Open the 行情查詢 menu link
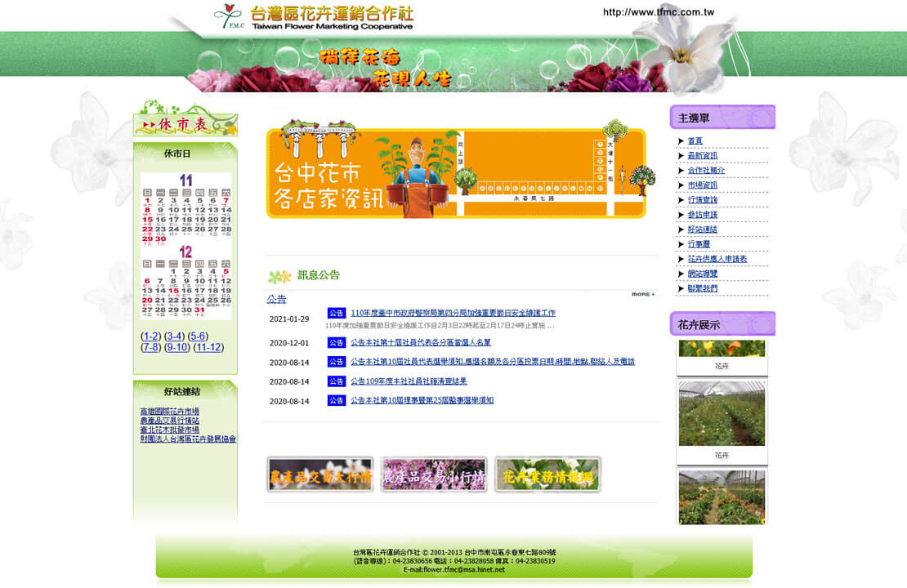Viewport: 907px width, 588px height. [702, 200]
